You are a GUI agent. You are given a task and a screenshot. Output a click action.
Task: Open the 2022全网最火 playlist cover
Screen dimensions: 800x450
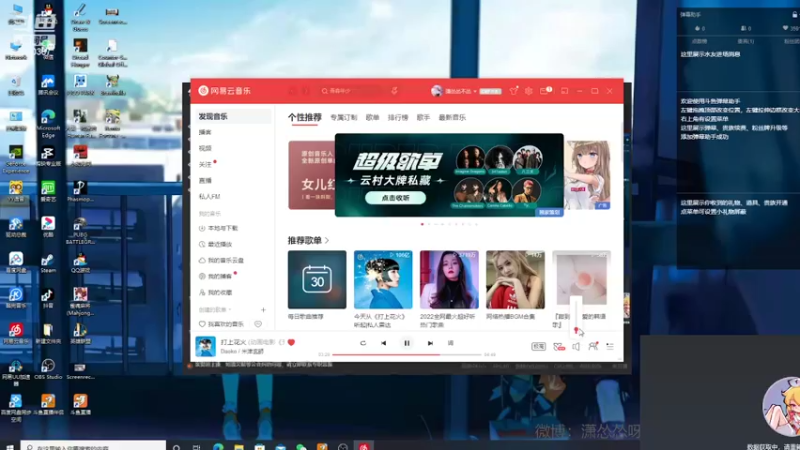coord(449,279)
